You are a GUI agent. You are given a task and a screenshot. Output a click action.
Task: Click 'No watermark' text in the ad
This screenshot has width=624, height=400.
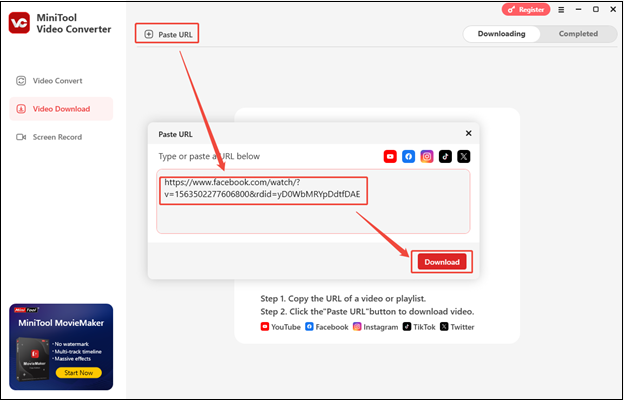[x=72, y=344]
